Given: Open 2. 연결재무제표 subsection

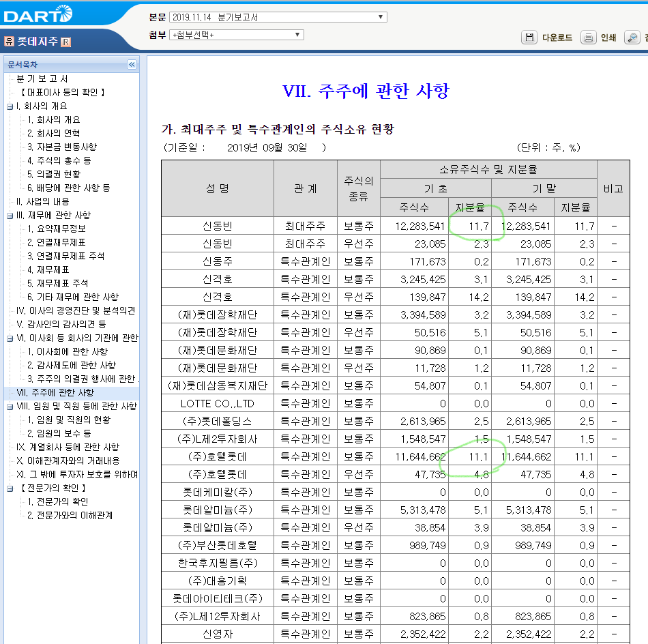Looking at the screenshot, I should coord(57,242).
